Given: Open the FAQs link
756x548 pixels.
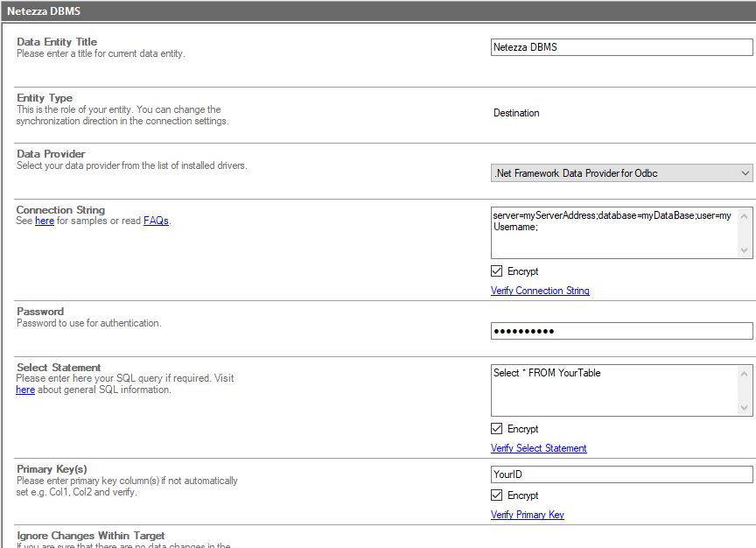Looking at the screenshot, I should (156, 221).
